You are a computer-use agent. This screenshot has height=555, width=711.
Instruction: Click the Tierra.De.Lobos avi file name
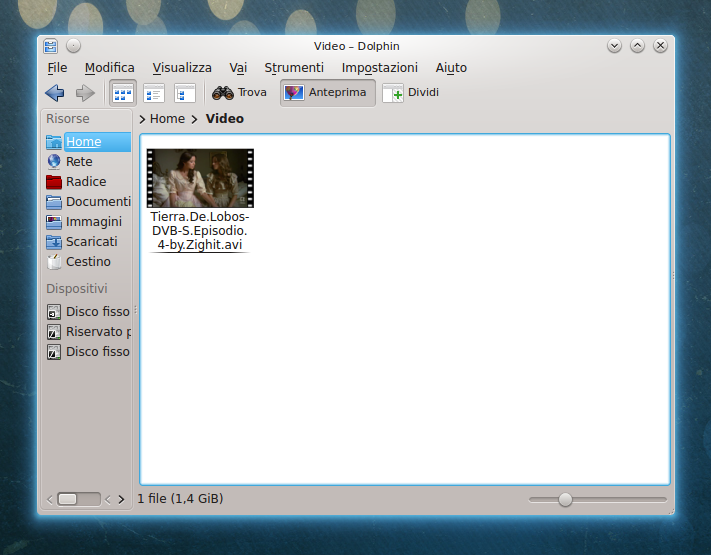tap(200, 230)
